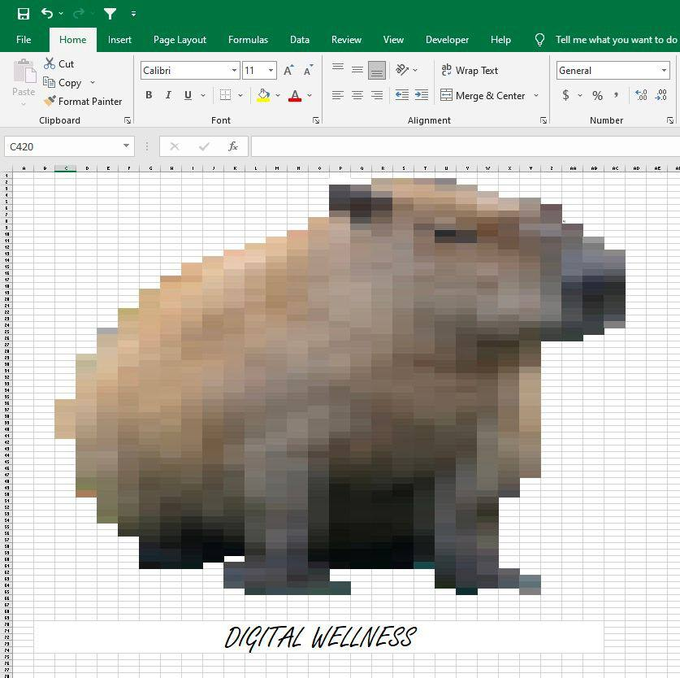Open the Review tab
Image resolution: width=680 pixels, height=678 pixels.
point(346,39)
